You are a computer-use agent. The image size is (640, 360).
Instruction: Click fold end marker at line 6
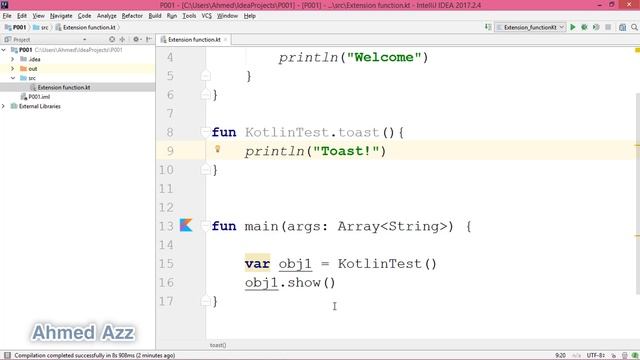pos(206,95)
